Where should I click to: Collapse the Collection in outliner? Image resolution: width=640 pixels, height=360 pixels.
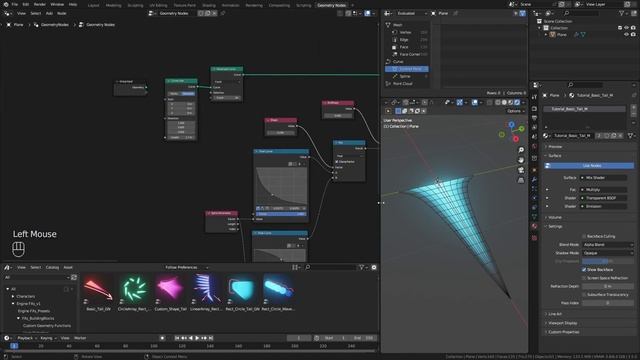pos(540,28)
